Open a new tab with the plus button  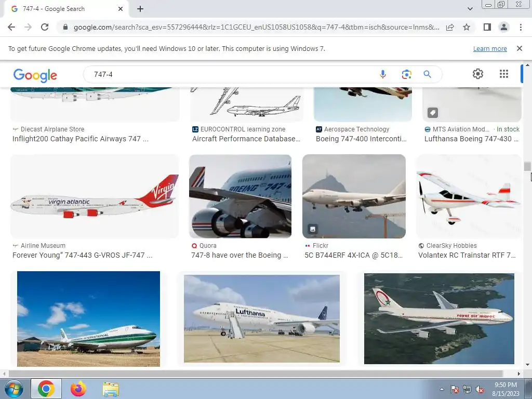140,9
